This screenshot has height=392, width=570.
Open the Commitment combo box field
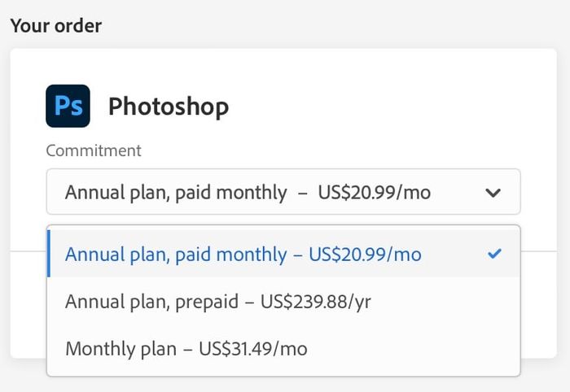283,192
